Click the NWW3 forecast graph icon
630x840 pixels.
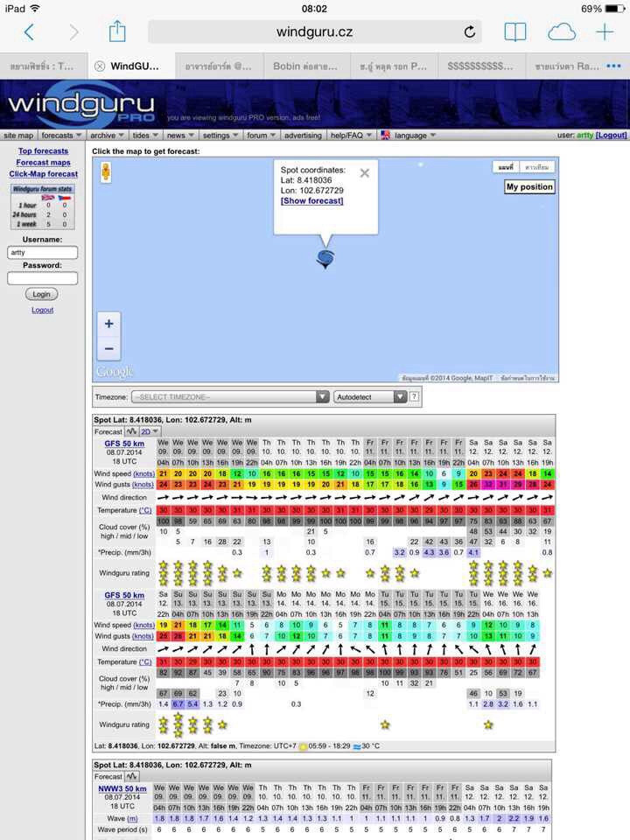(x=132, y=776)
